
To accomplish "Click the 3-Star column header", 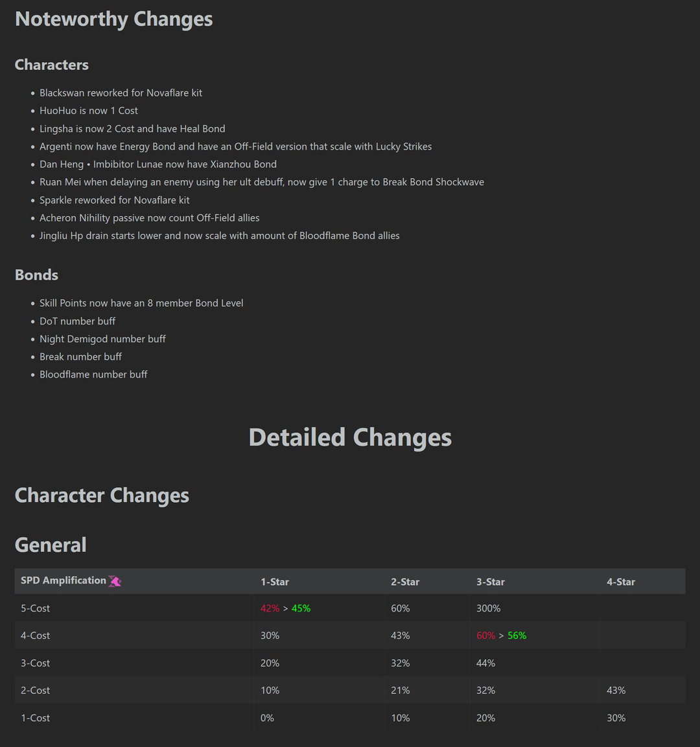I will (490, 582).
